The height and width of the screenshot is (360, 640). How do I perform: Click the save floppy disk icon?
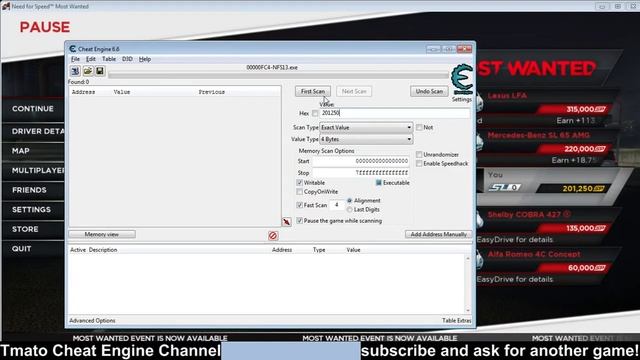100,71
